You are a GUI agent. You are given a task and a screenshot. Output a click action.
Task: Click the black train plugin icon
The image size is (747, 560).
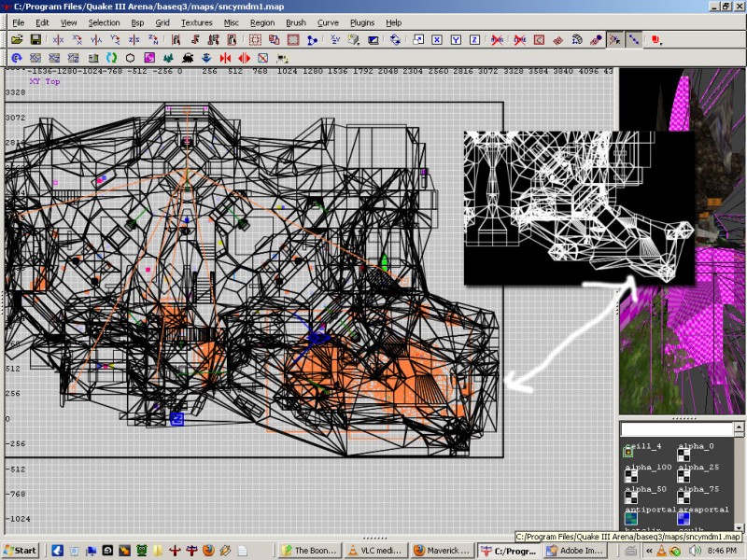coord(188,58)
